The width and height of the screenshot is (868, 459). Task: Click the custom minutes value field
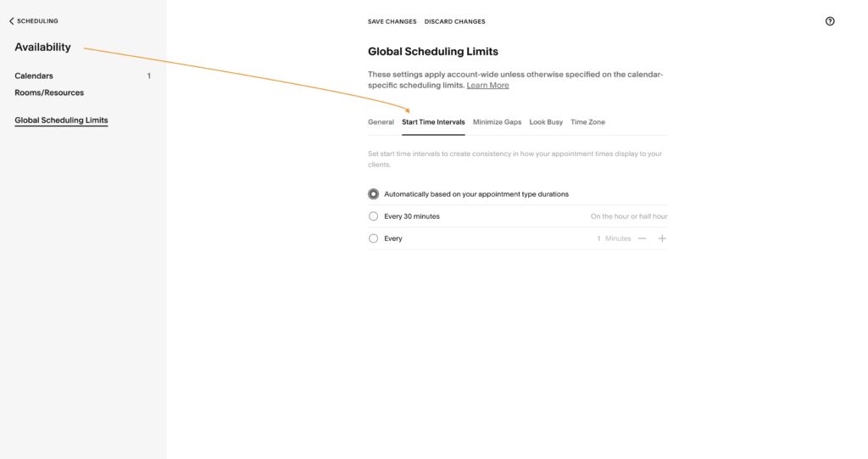tap(598, 238)
